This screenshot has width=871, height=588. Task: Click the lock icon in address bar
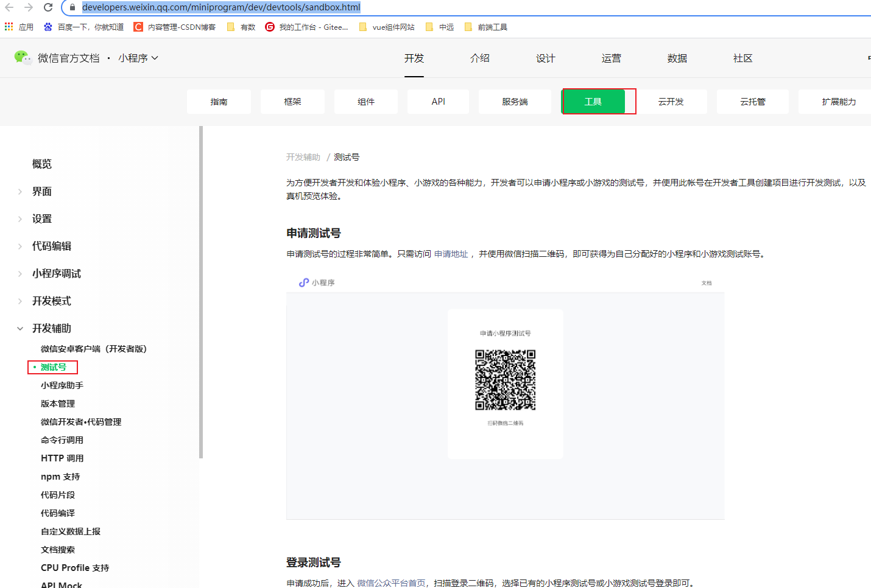point(72,7)
